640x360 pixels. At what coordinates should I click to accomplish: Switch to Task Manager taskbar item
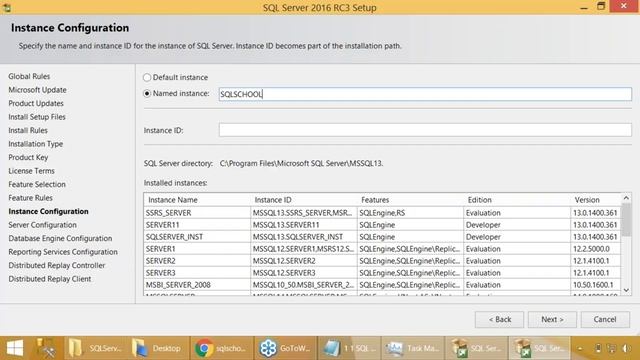pos(413,348)
